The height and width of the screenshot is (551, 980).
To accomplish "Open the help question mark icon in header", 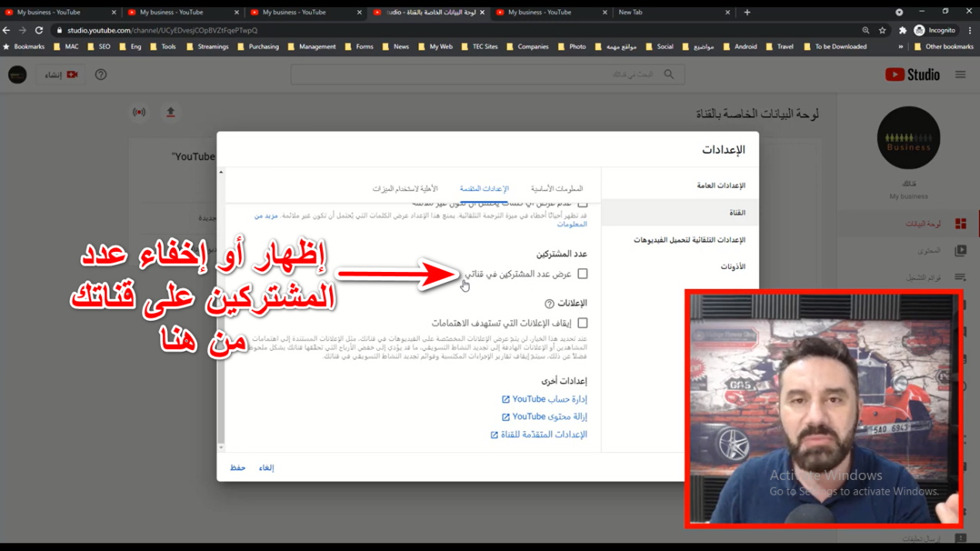I will coord(100,75).
